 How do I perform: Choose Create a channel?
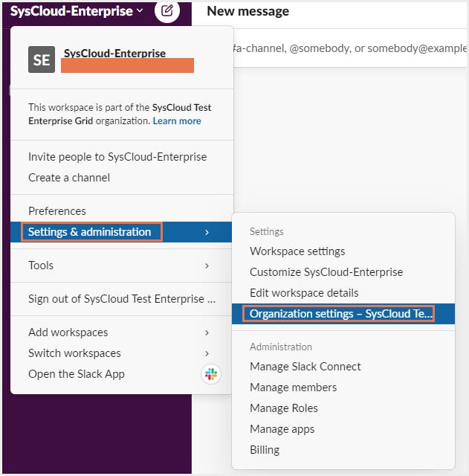pyautogui.click(x=69, y=178)
